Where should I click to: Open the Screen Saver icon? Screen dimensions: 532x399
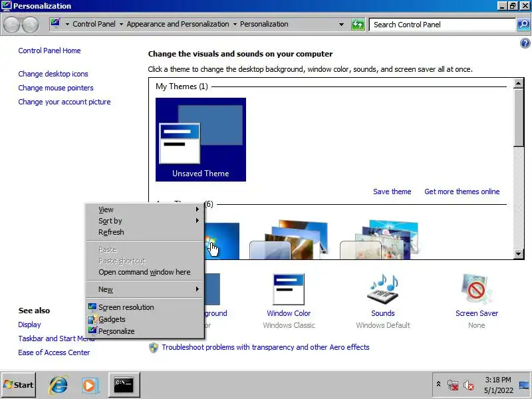[x=476, y=289]
